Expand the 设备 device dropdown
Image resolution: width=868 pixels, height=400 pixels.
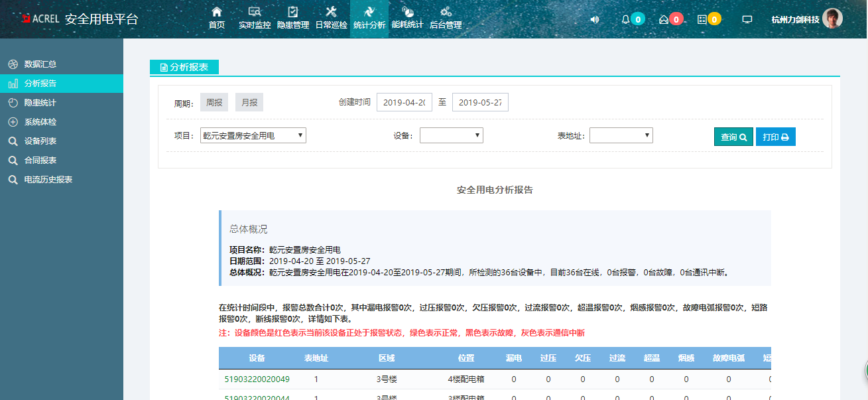pos(451,135)
